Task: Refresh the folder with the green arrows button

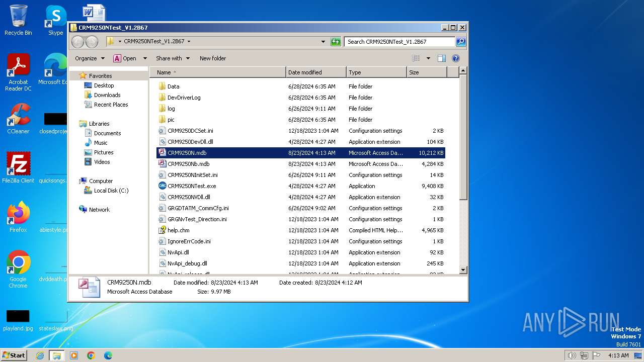Action: pos(336,42)
